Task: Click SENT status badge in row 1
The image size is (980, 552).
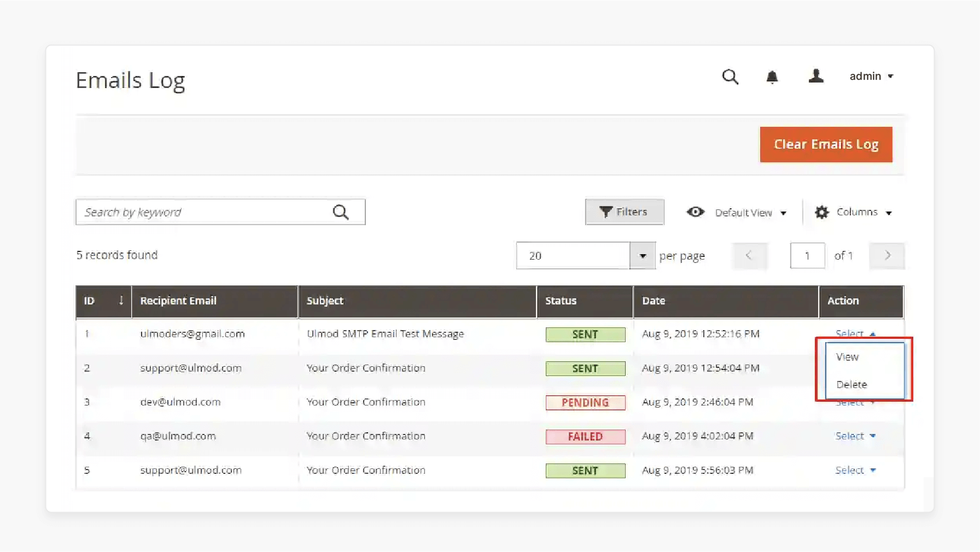Action: [x=585, y=334]
